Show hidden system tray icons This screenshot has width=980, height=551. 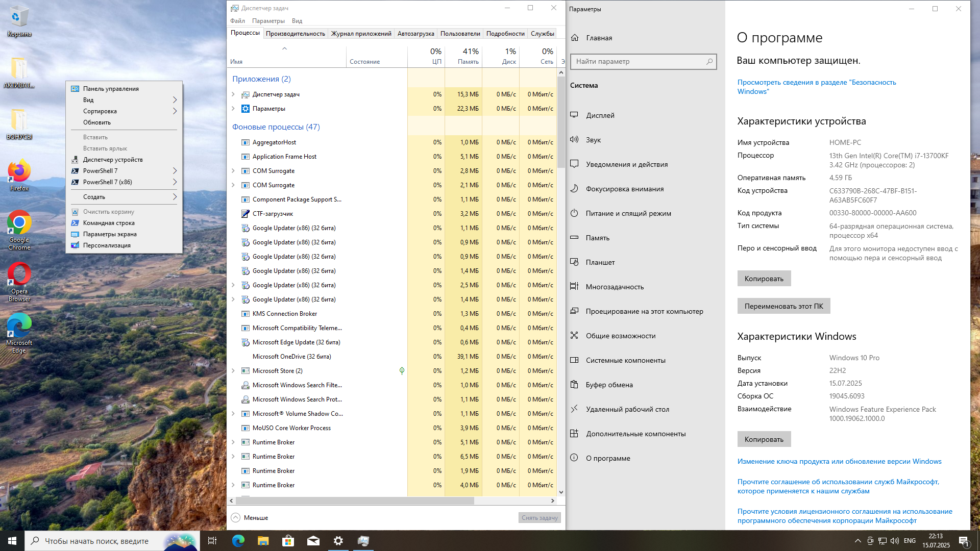(857, 541)
